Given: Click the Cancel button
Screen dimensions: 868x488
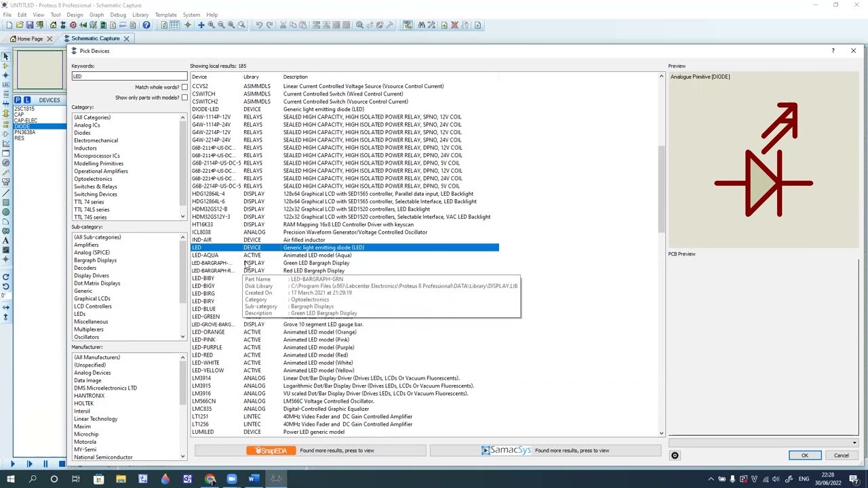Looking at the screenshot, I should click(x=841, y=455).
